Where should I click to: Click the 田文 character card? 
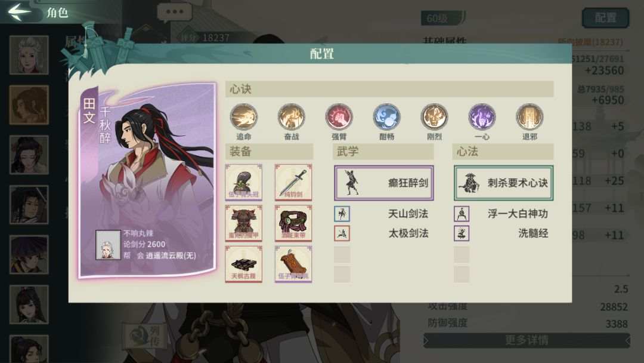(x=147, y=180)
